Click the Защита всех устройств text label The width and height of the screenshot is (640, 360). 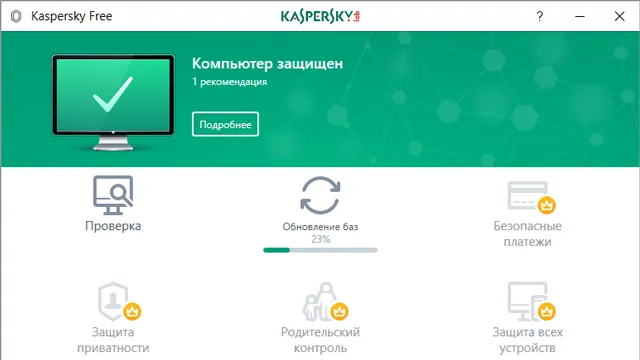(x=528, y=340)
